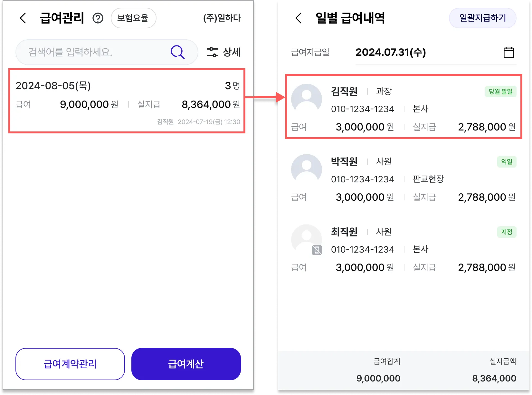Click the 익일 tag on 박직원

(x=507, y=162)
